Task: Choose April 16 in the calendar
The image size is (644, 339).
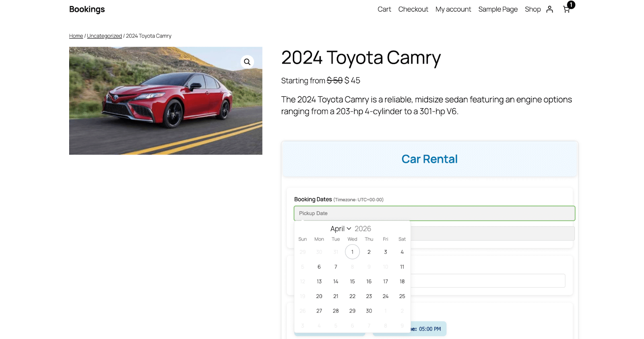Action: pyautogui.click(x=369, y=281)
